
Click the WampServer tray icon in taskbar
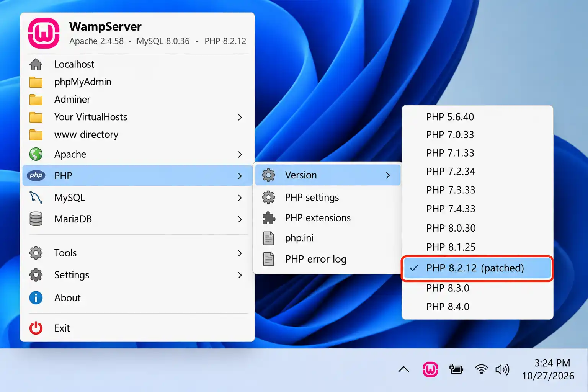pyautogui.click(x=430, y=369)
